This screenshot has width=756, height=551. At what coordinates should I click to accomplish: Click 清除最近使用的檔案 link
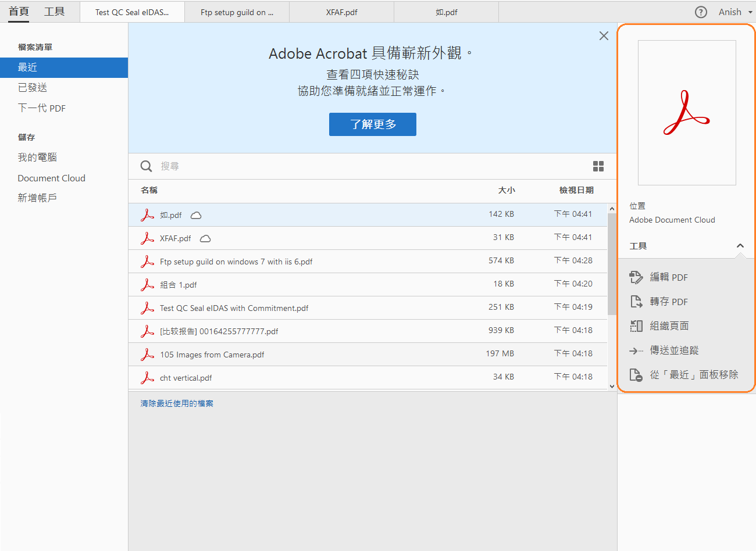pyautogui.click(x=177, y=403)
